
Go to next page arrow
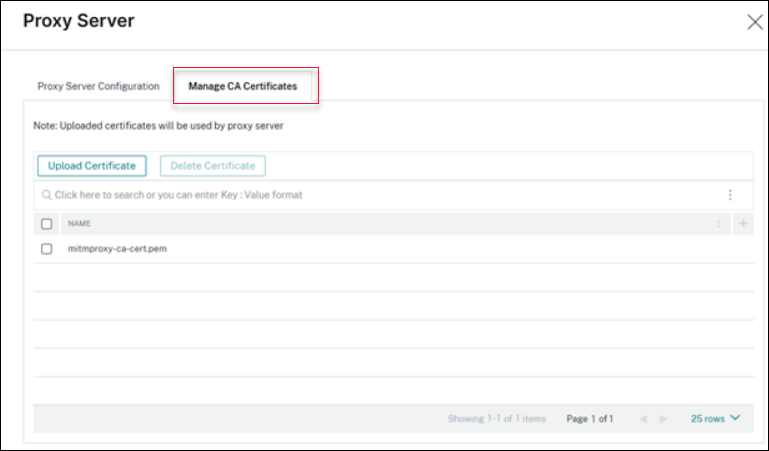point(663,419)
